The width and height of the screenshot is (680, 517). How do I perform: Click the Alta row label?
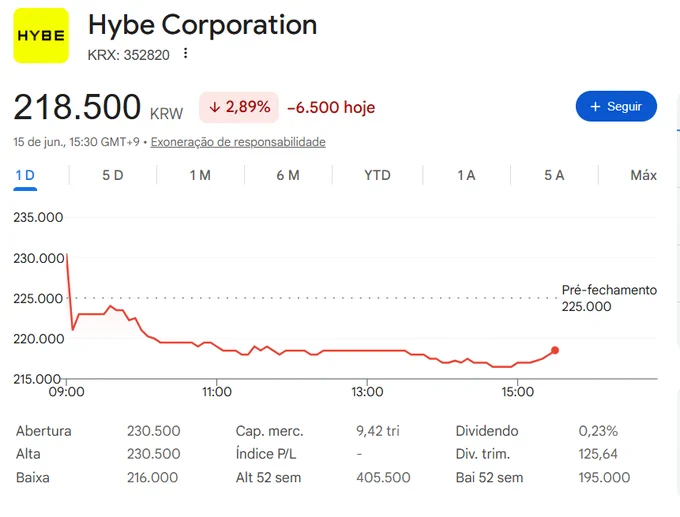[28, 454]
